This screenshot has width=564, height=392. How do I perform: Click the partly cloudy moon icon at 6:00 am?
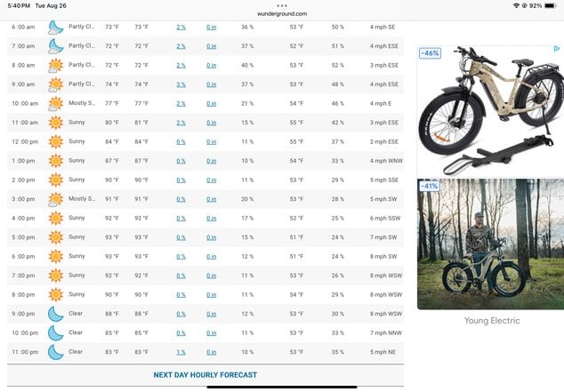click(56, 28)
